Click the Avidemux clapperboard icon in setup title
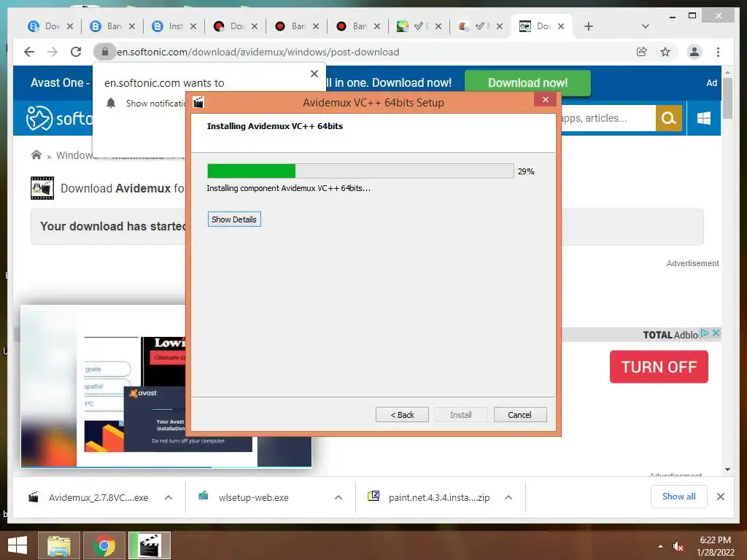Viewport: 747px width, 560px height. point(198,102)
